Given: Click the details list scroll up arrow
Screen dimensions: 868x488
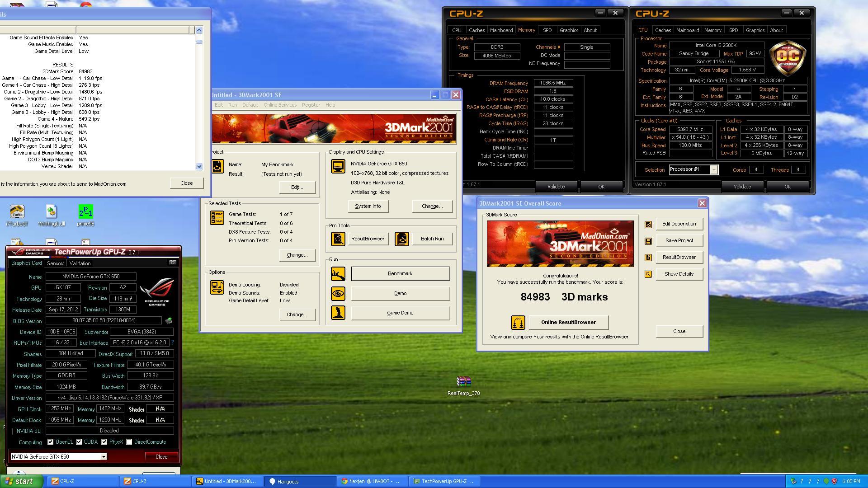Looking at the screenshot, I should [x=199, y=30].
